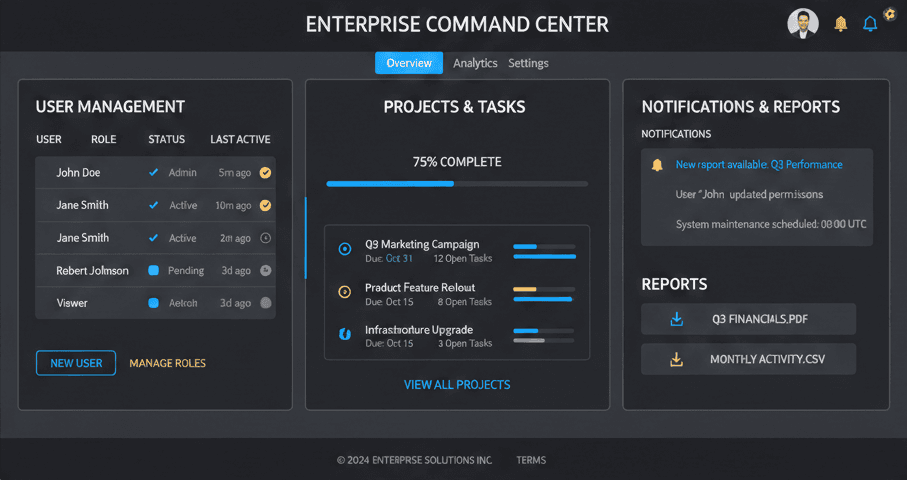Viewport: 907px width, 480px height.
Task: Click the Product Feature Rollout icon
Action: [x=345, y=292]
